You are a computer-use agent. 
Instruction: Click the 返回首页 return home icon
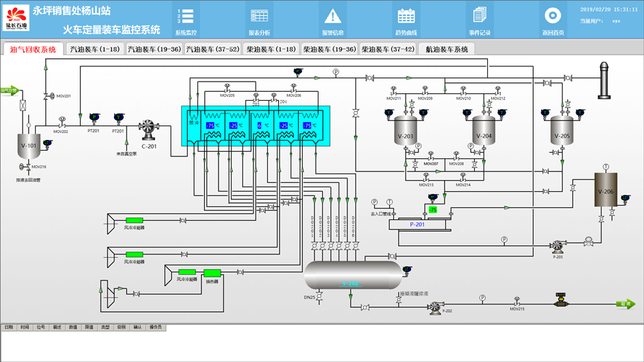point(553,16)
